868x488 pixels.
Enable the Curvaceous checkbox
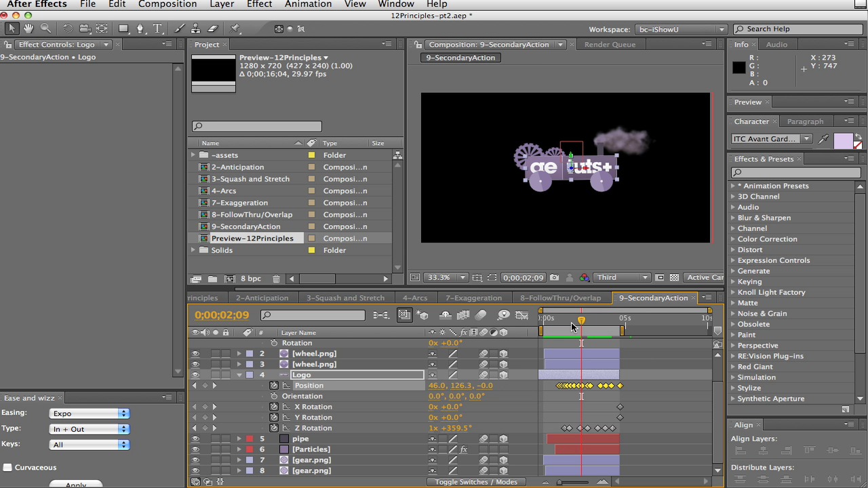point(7,467)
